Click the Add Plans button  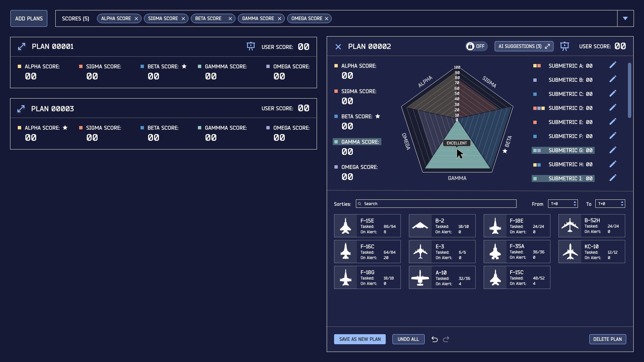[29, 18]
